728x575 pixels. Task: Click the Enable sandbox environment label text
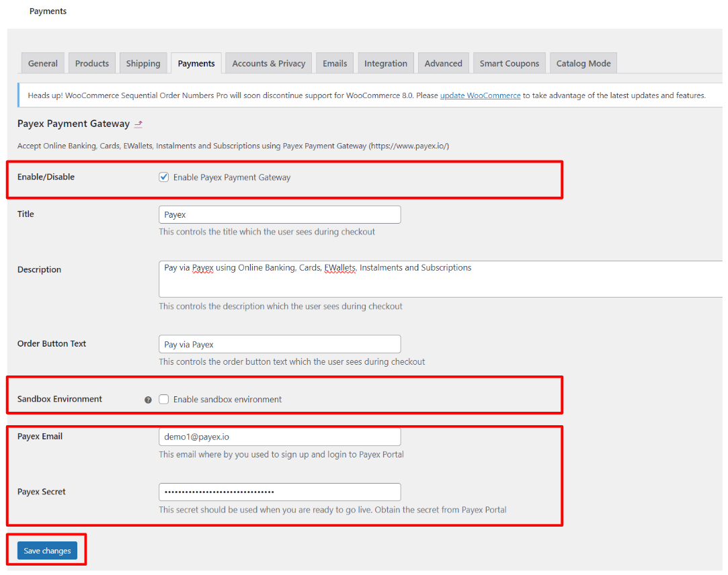pyautogui.click(x=227, y=400)
